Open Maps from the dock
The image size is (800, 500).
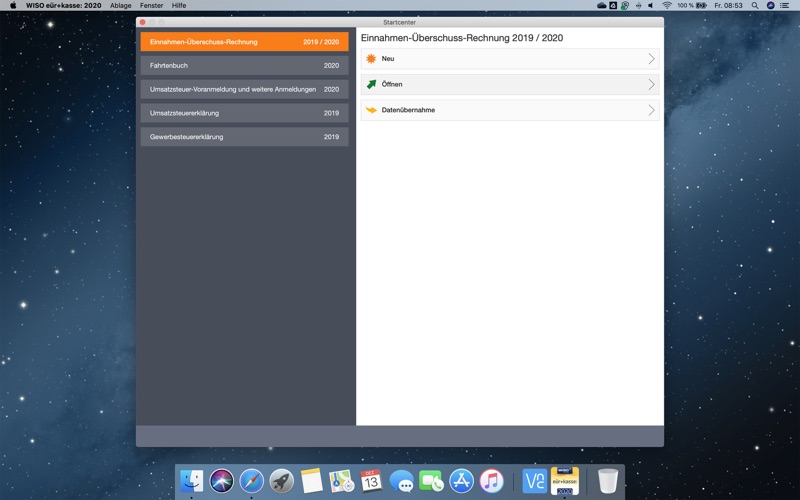pyautogui.click(x=341, y=481)
